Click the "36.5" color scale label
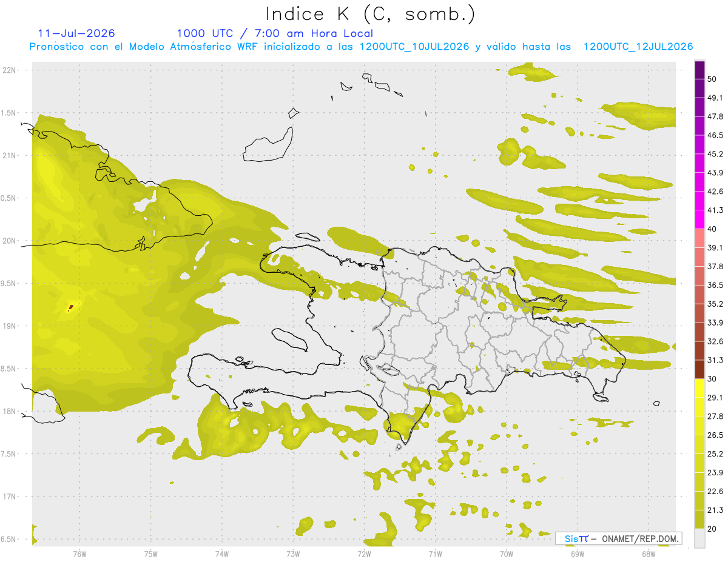728x562 pixels. (x=715, y=285)
